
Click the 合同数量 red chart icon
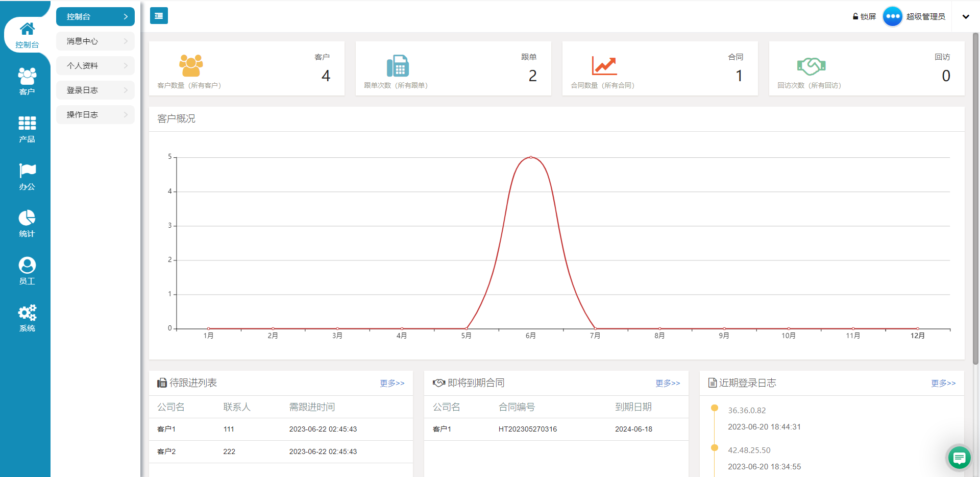pyautogui.click(x=604, y=65)
